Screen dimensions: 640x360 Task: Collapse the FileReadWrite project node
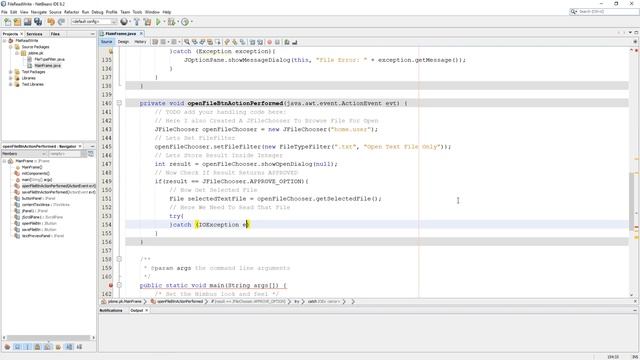pos(4,41)
